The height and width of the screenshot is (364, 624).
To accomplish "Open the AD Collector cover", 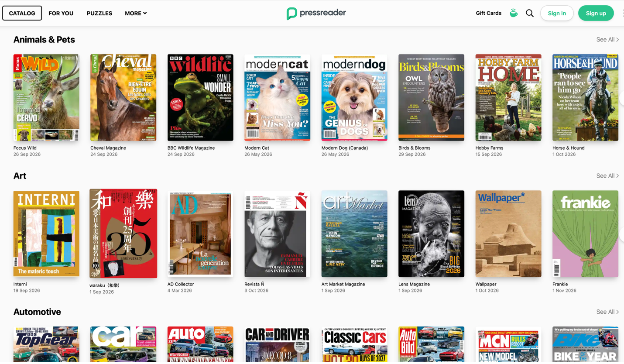I will (x=200, y=234).
